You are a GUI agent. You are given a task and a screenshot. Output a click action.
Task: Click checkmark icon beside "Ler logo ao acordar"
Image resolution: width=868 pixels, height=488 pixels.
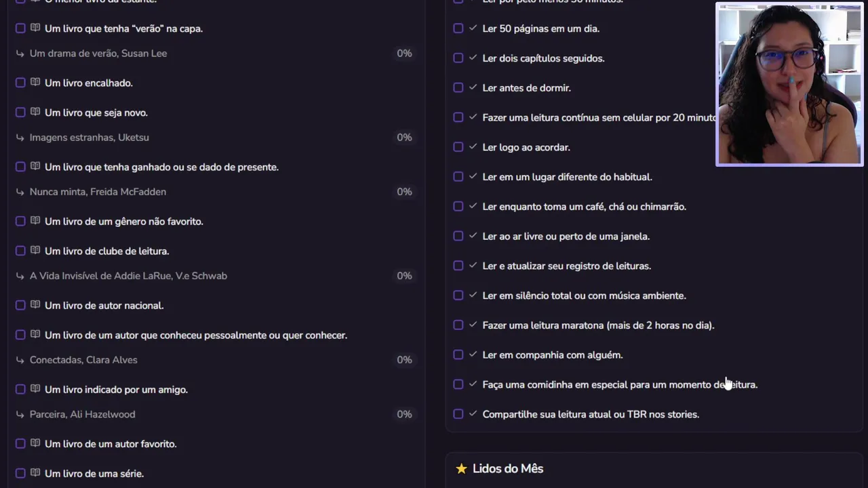(x=473, y=147)
